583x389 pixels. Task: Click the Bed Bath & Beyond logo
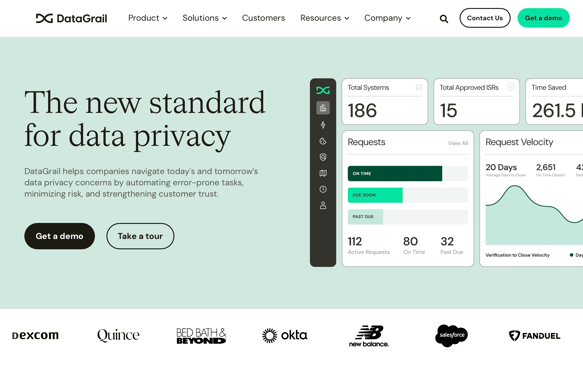(201, 335)
